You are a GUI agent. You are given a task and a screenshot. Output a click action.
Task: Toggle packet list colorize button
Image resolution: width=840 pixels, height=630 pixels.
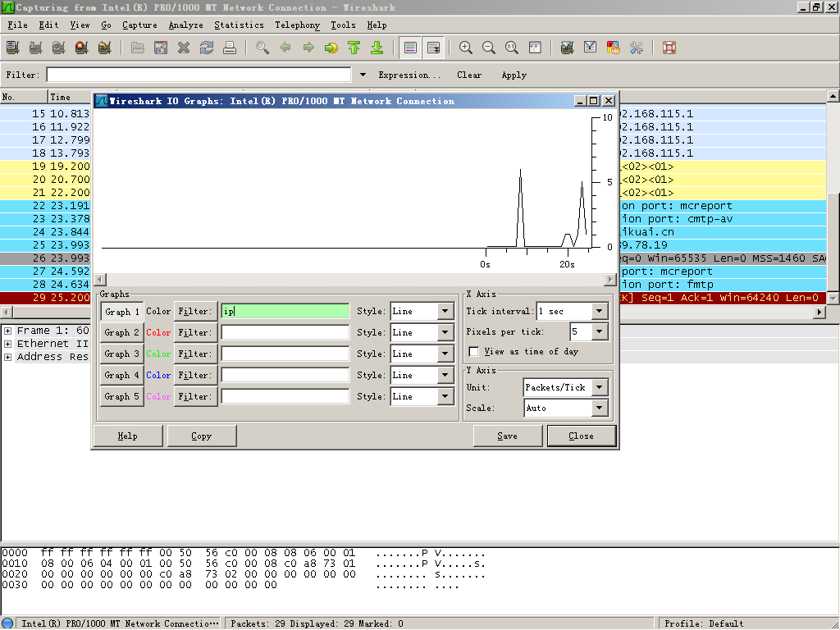coord(410,48)
